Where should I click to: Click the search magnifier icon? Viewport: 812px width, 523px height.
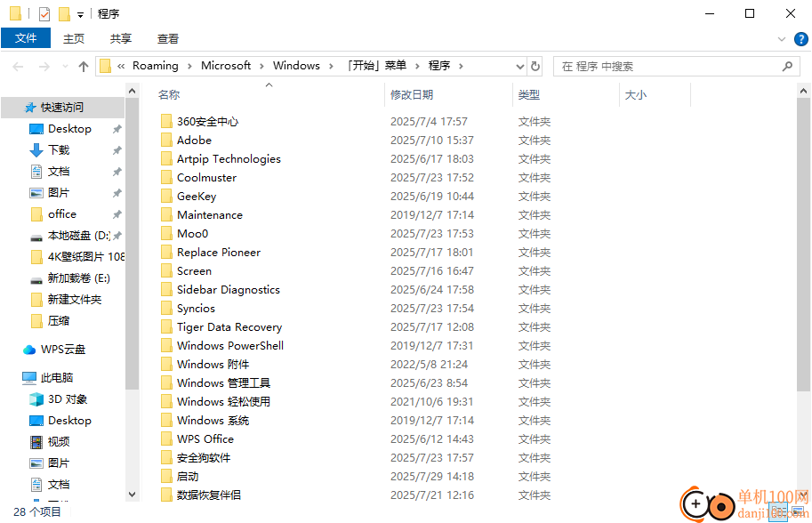(x=788, y=67)
